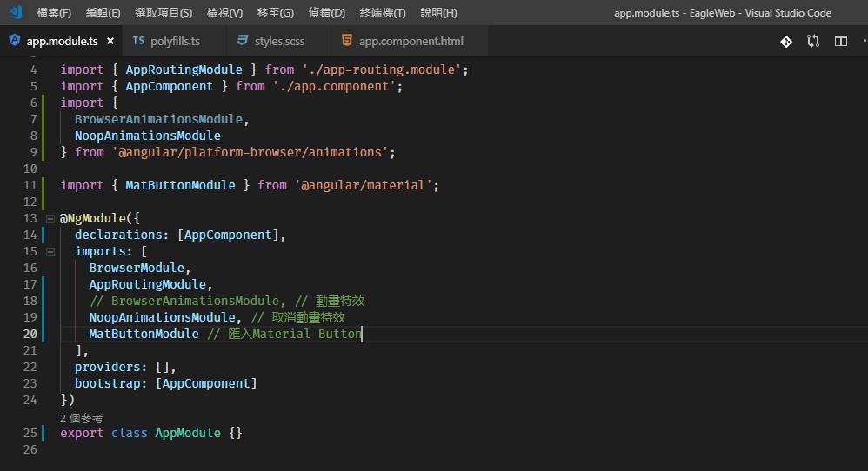
Task: Click the bootstrap property
Action: pos(107,383)
